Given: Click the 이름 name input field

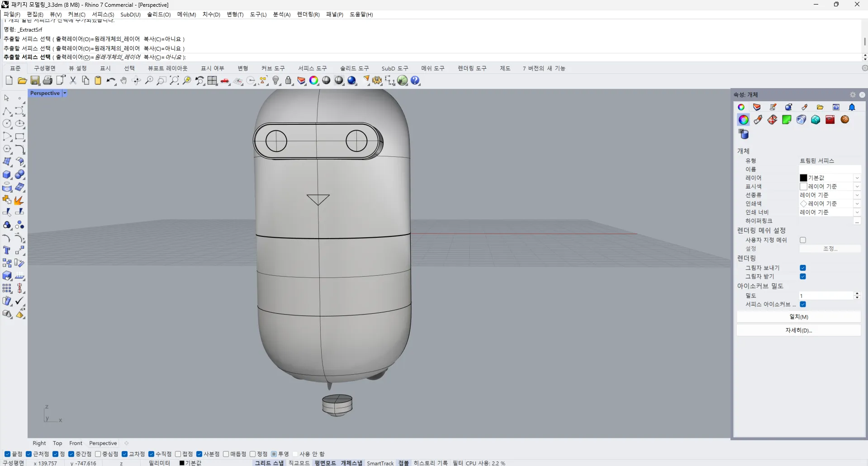Looking at the screenshot, I should click(830, 169).
